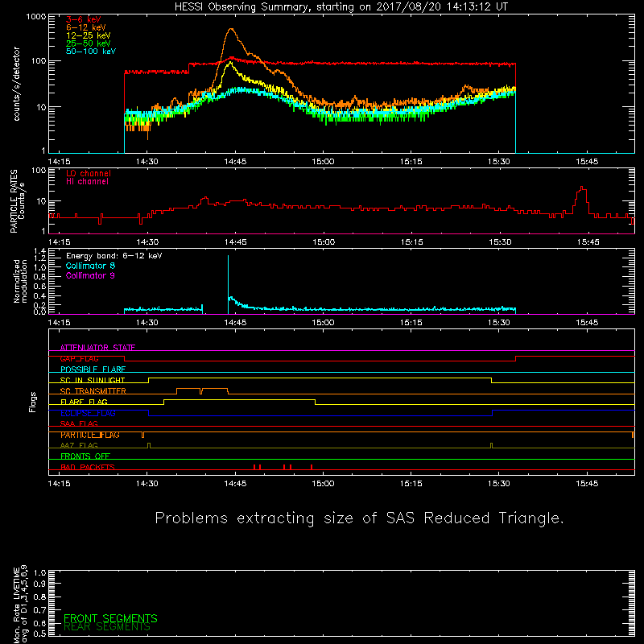Click the PARTICLE_FLAG label
Viewport: 644px width, 644px height.
point(89,435)
